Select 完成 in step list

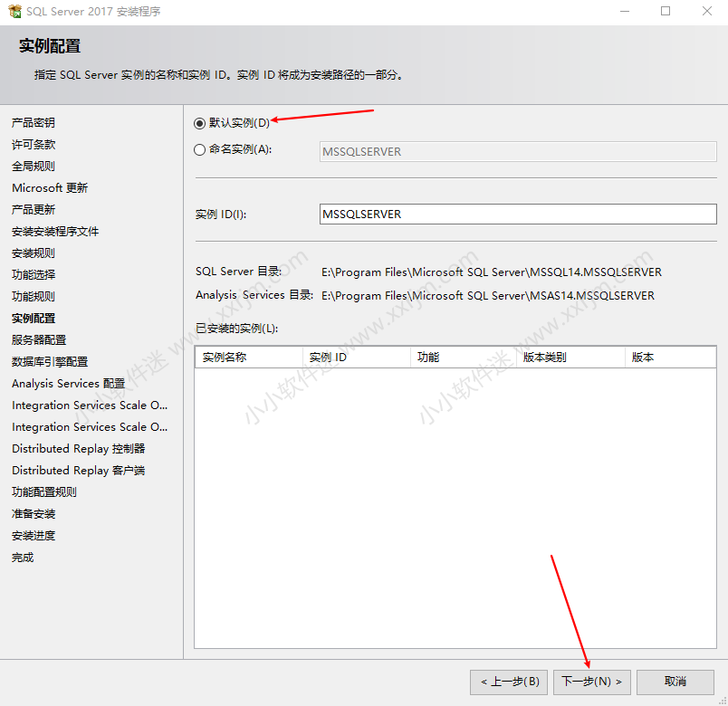(x=23, y=558)
